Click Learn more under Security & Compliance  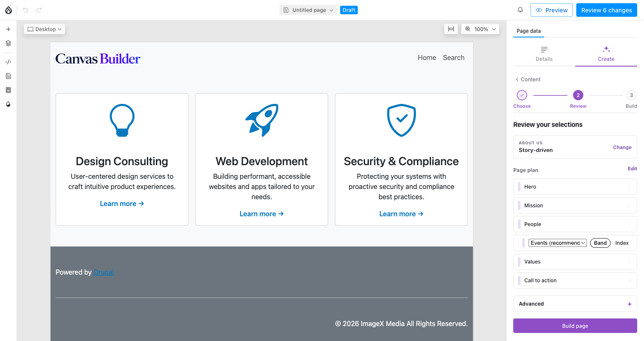click(401, 214)
